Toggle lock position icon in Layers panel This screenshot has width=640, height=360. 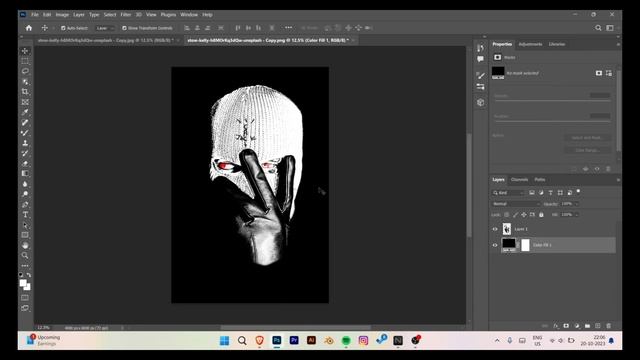tap(524, 214)
